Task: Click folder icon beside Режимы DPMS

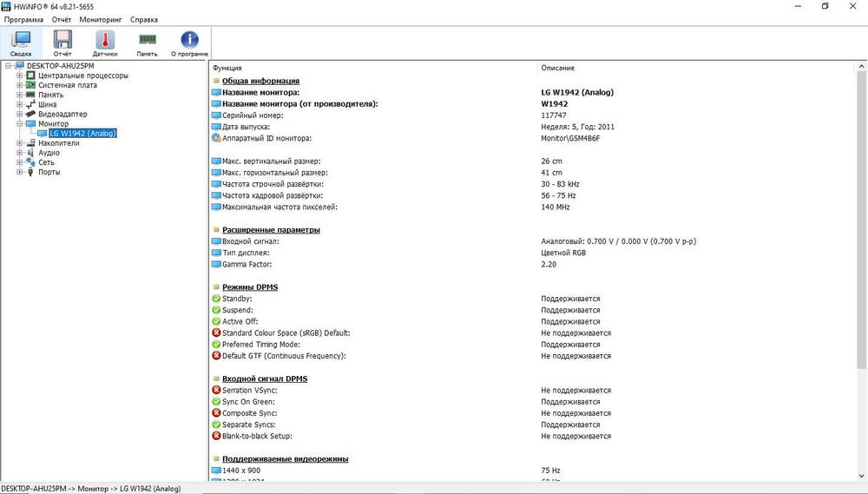Action: point(216,287)
